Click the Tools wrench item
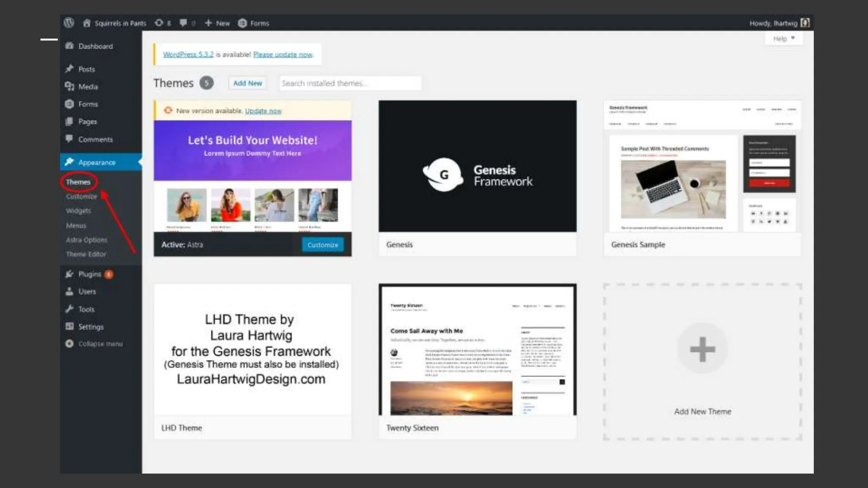Viewport: 868px width, 488px height. click(x=86, y=309)
